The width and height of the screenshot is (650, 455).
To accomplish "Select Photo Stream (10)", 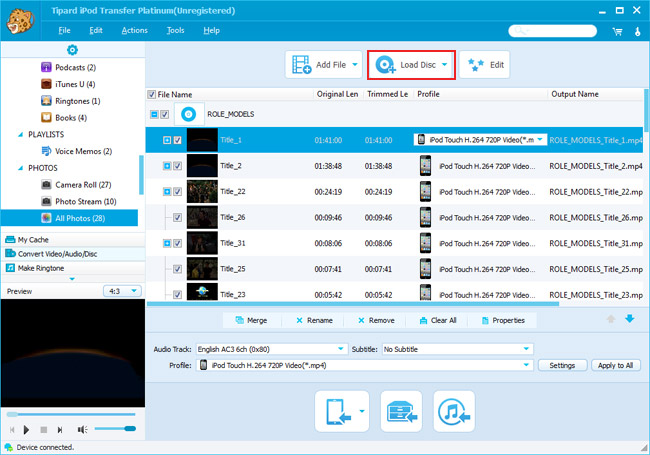I will click(79, 201).
